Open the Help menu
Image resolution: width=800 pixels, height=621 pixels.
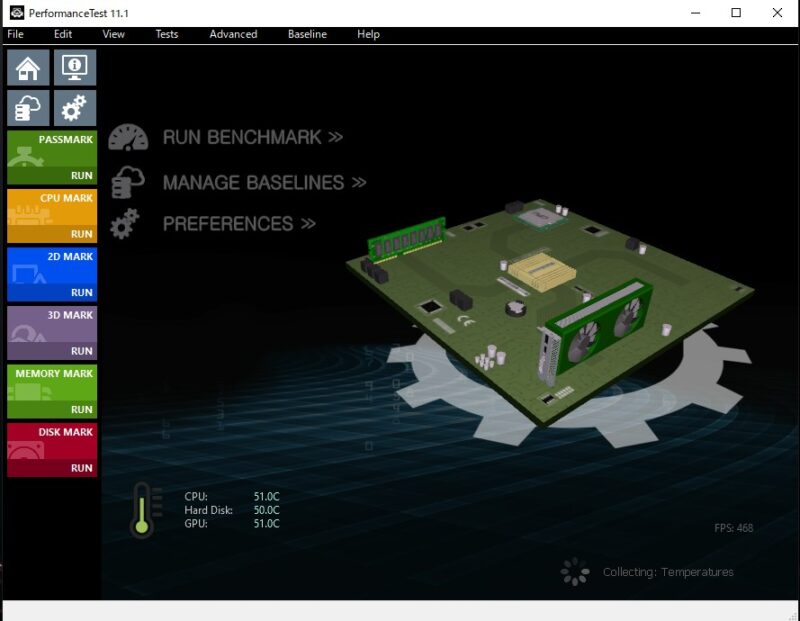[368, 34]
